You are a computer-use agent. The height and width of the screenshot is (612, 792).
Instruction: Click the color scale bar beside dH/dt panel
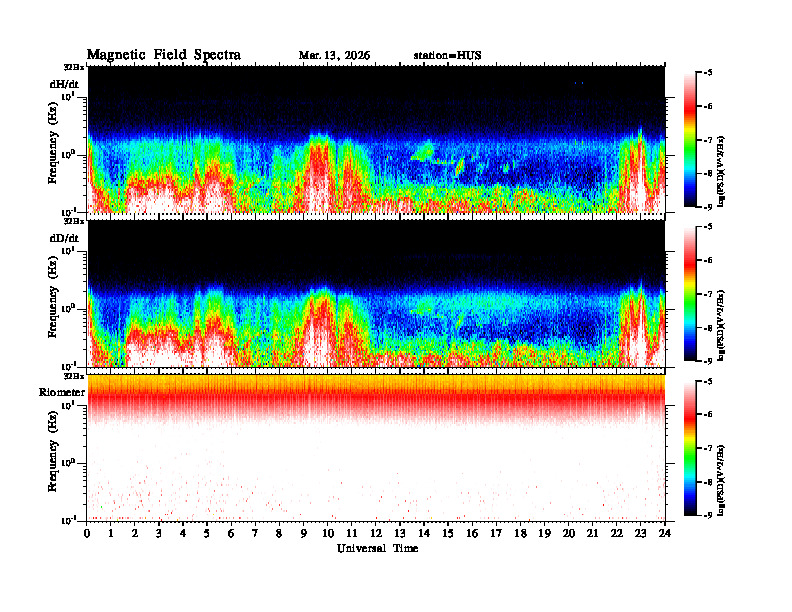point(690,140)
